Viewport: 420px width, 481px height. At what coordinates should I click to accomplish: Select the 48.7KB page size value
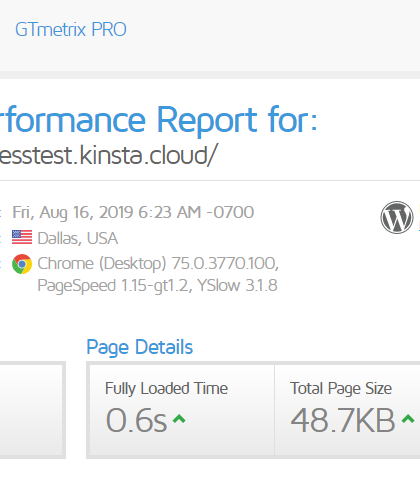(343, 420)
